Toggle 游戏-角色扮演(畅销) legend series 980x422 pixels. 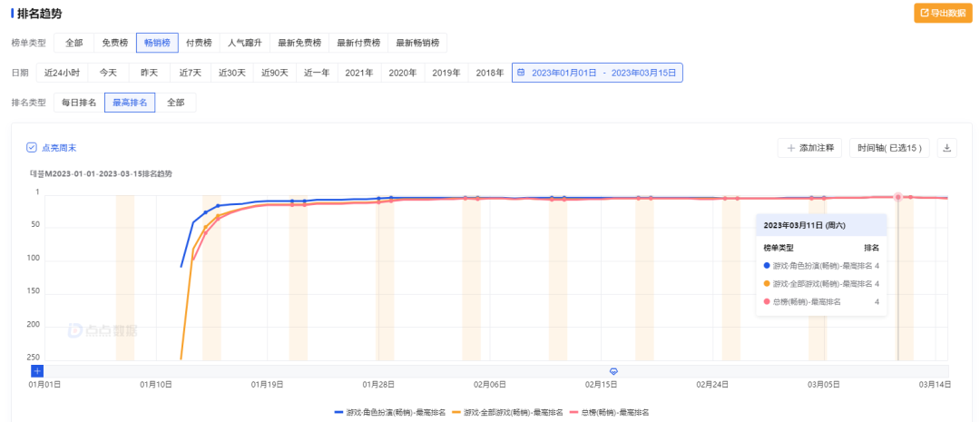point(390,413)
